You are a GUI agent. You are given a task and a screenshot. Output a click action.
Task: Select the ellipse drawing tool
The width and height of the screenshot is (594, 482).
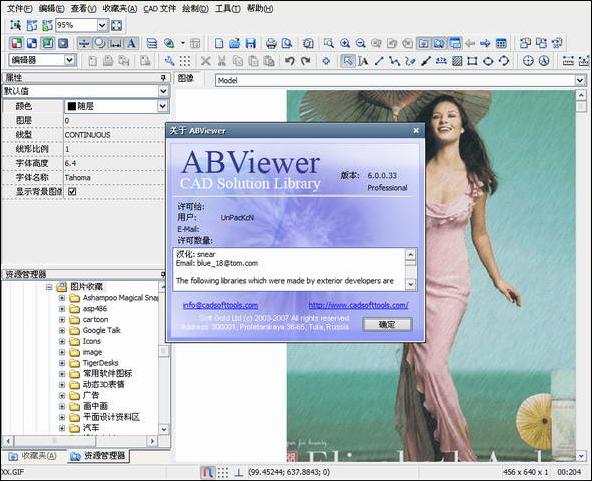(x=488, y=61)
